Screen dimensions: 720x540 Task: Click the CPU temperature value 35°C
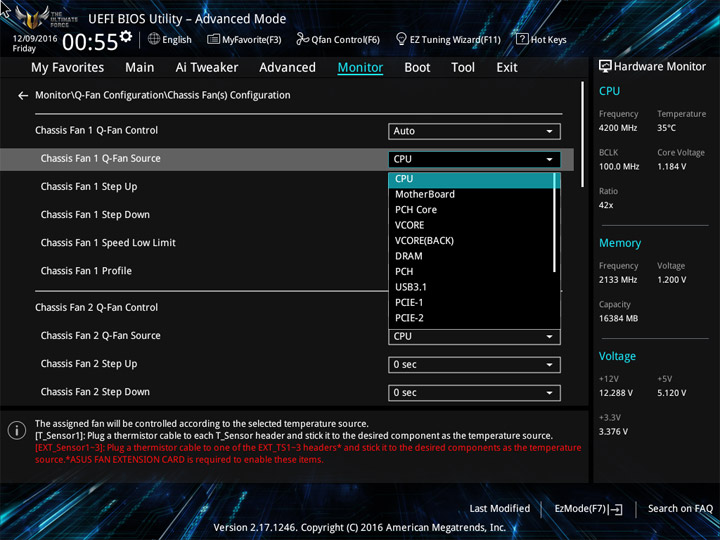pos(666,128)
